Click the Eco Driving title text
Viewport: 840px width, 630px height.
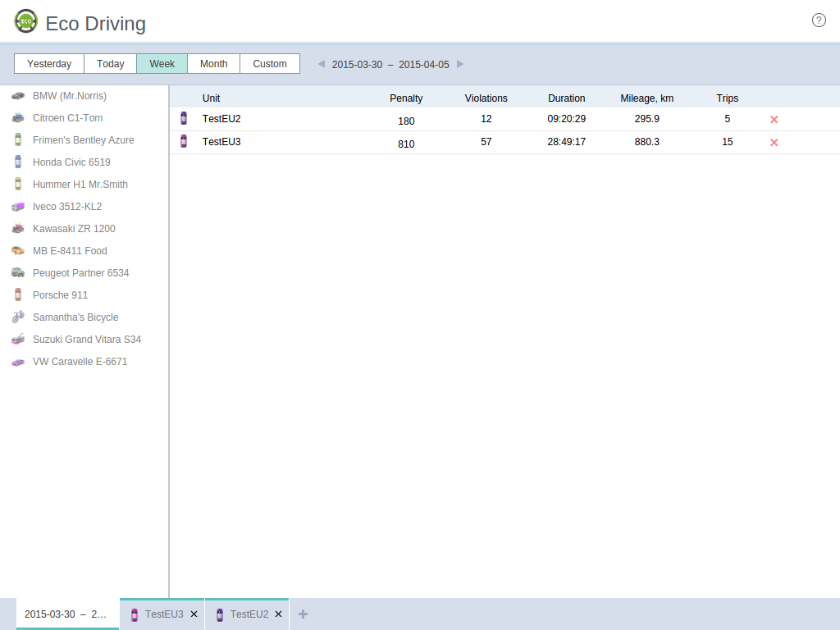(95, 24)
